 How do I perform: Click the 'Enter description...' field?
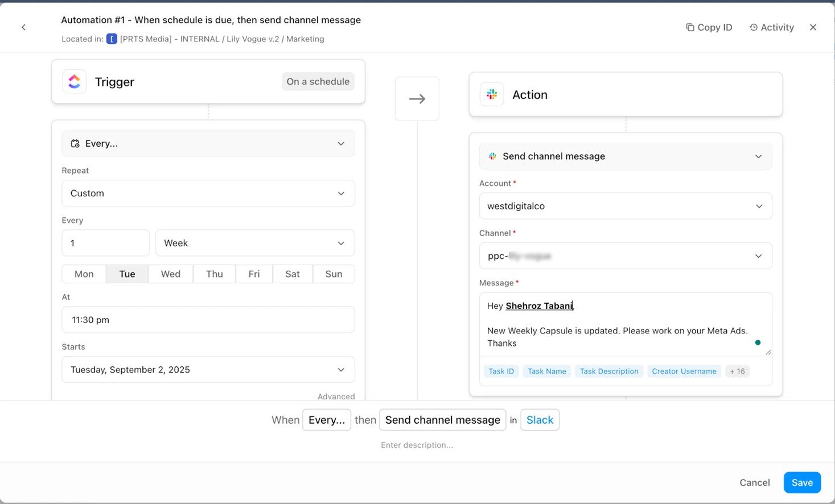(x=417, y=445)
